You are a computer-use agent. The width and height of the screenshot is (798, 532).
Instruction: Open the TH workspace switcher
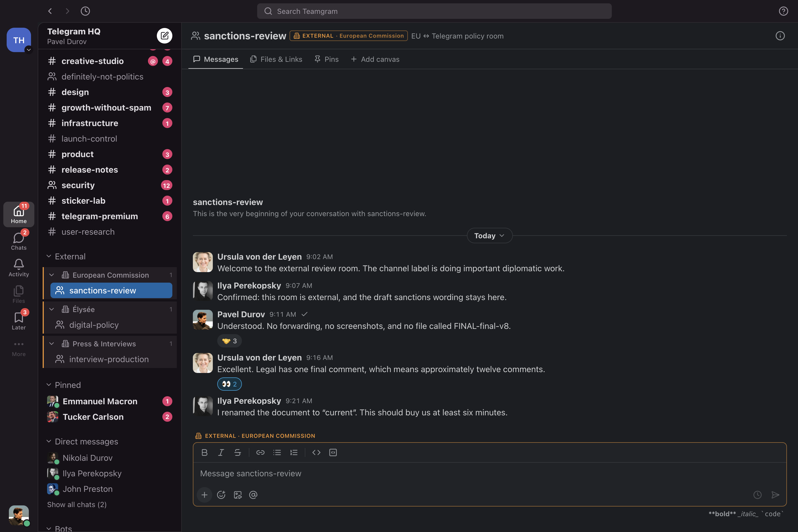coord(19,40)
